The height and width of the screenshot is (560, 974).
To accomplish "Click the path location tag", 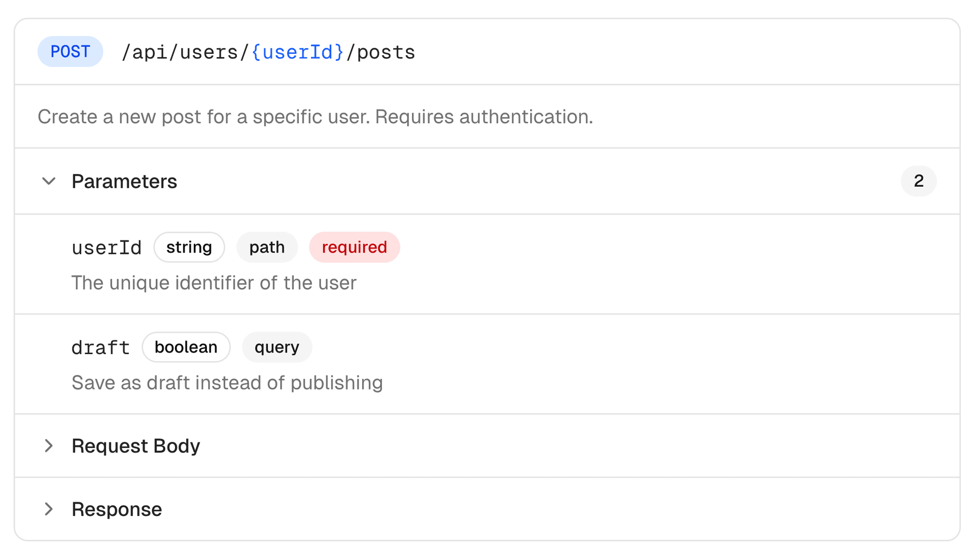I will tap(267, 248).
